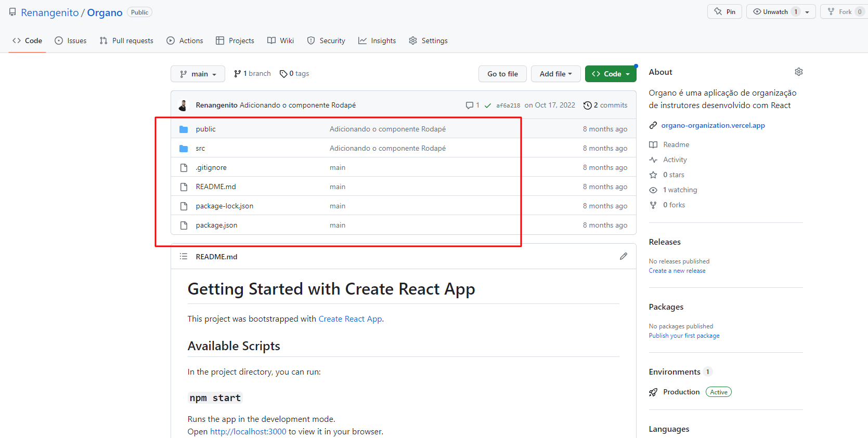Open the Organo repository name link
Viewport: 868px width, 438px height.
tap(105, 12)
